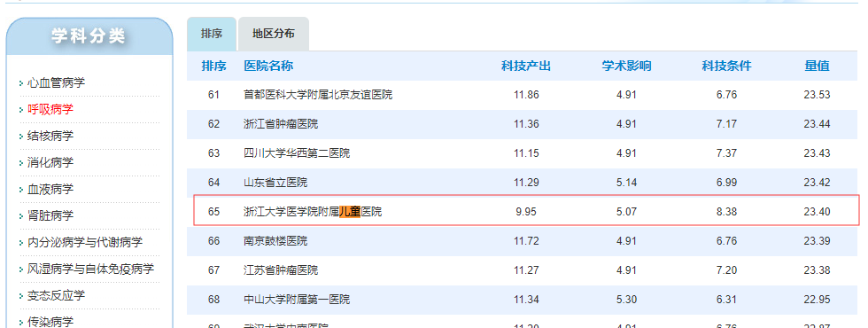Click 科技条件 value 6.99

tap(727, 183)
